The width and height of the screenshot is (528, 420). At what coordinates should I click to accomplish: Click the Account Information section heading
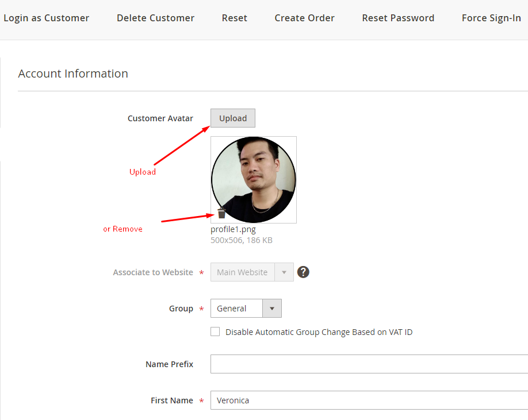click(73, 74)
